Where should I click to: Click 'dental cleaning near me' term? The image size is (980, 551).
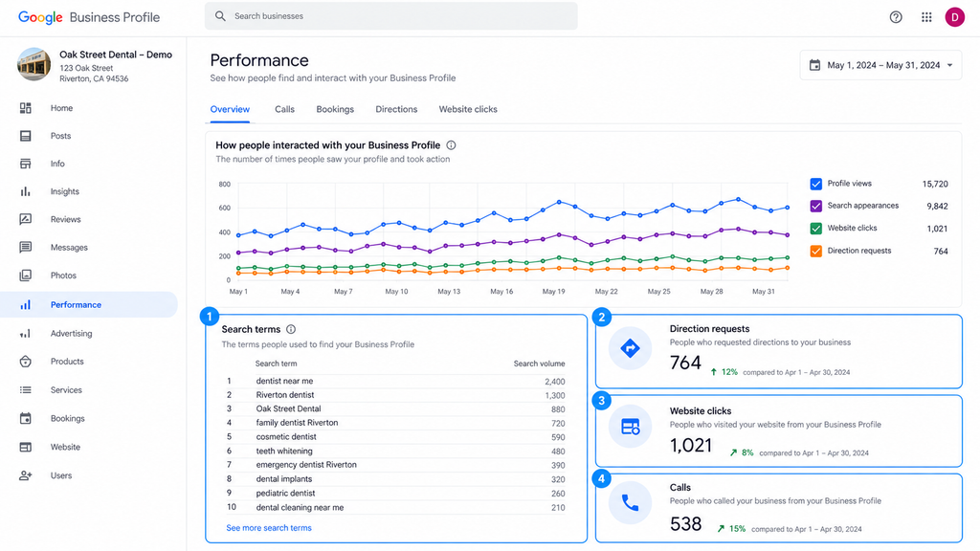pyautogui.click(x=300, y=507)
